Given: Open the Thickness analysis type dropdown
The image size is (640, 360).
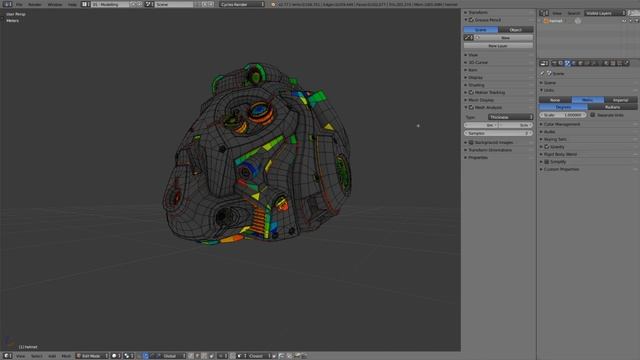Looking at the screenshot, I should [511, 117].
